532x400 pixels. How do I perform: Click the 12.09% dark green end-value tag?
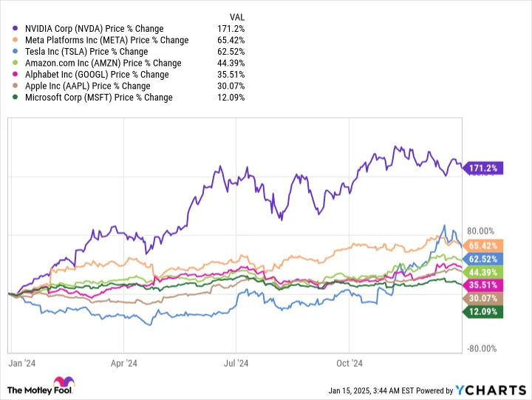[482, 312]
